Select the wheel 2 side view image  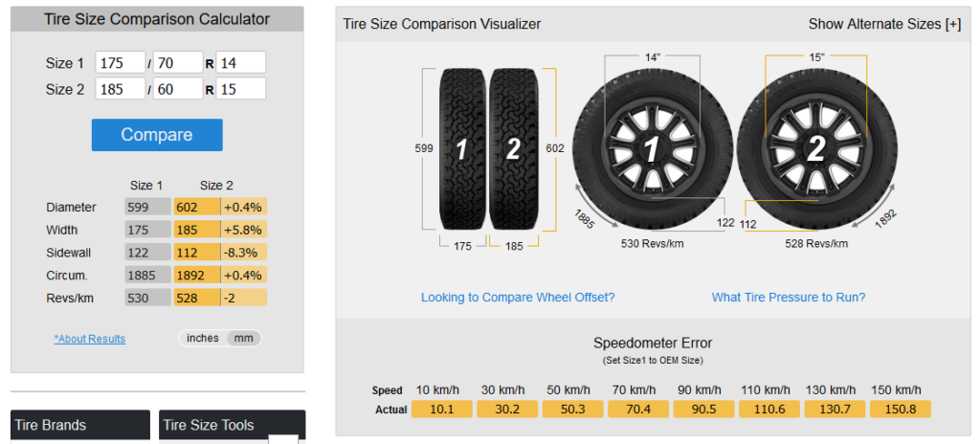coord(817,150)
